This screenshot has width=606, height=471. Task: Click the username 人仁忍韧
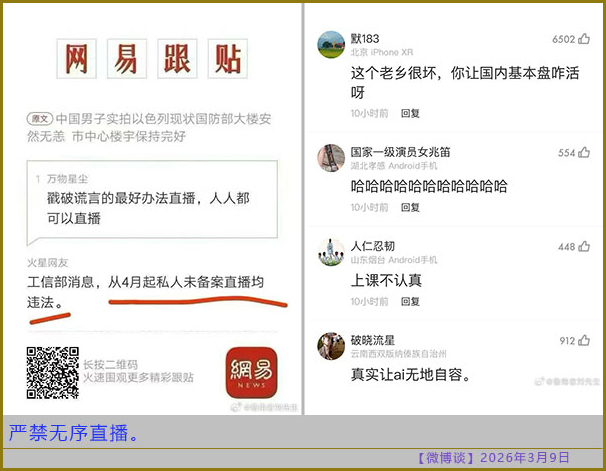372,246
